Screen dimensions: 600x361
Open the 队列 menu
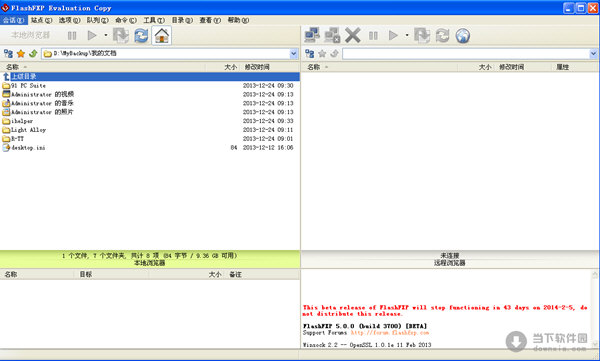pos(98,20)
